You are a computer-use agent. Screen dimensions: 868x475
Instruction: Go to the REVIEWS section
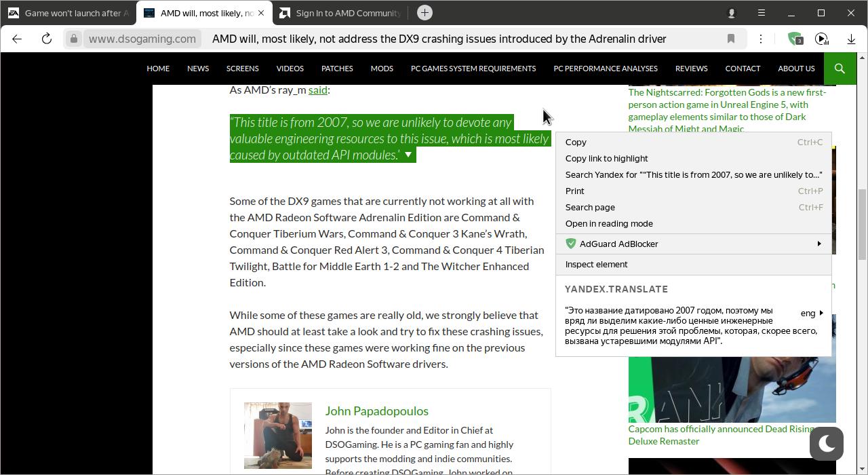[x=692, y=69]
